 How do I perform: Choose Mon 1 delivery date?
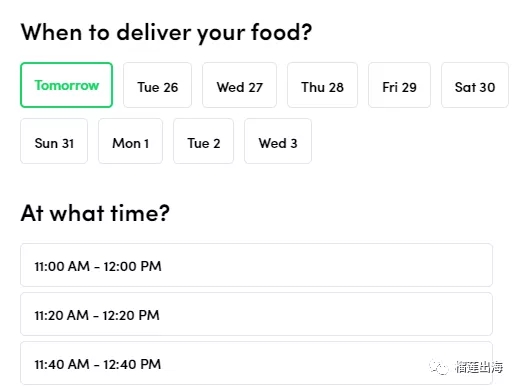tap(130, 141)
